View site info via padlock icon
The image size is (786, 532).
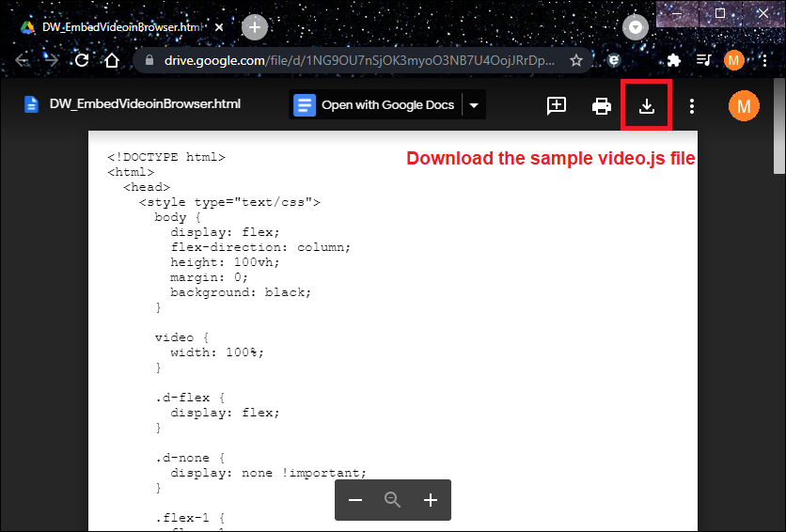(x=149, y=60)
